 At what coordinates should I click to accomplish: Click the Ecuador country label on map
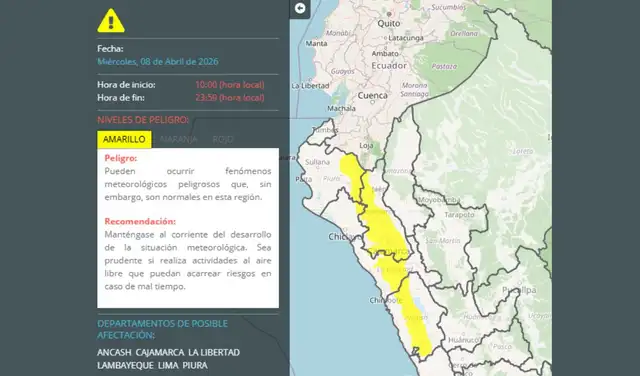[x=389, y=65]
